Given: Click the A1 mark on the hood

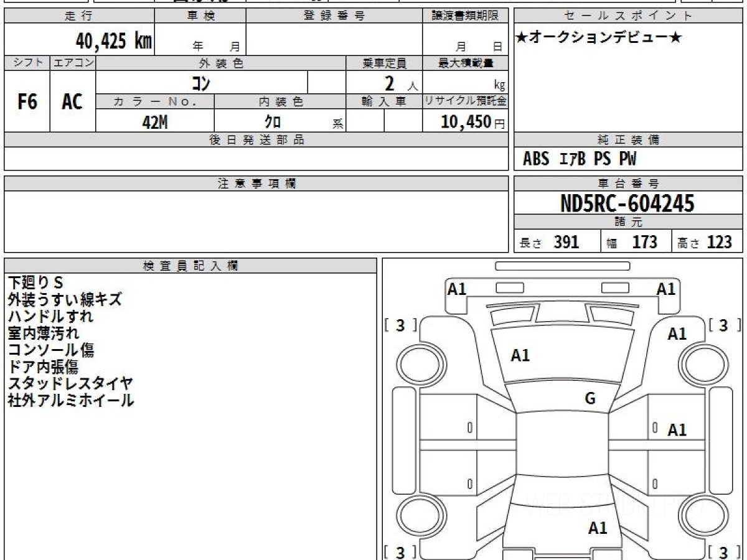Looking at the screenshot, I should click(520, 355).
